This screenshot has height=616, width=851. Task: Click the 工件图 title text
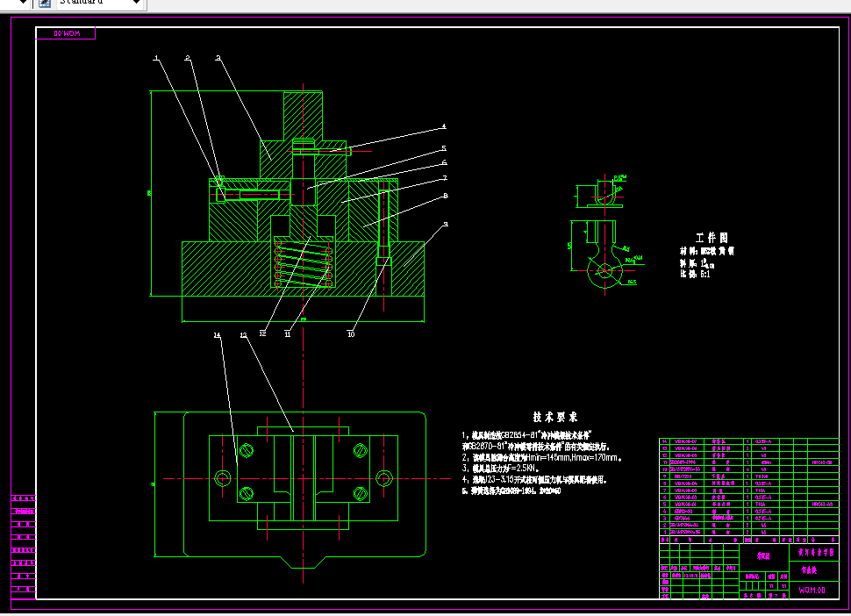[x=712, y=237]
